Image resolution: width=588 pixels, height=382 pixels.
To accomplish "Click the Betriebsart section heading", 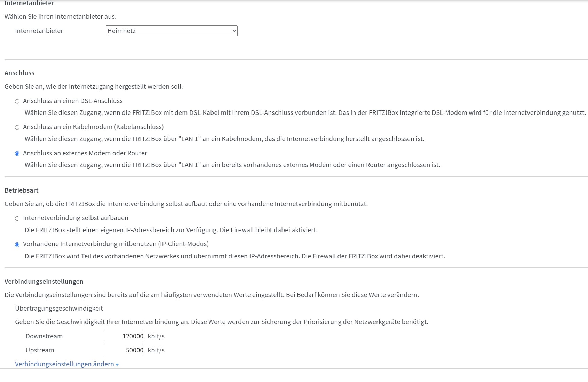I will [x=22, y=190].
